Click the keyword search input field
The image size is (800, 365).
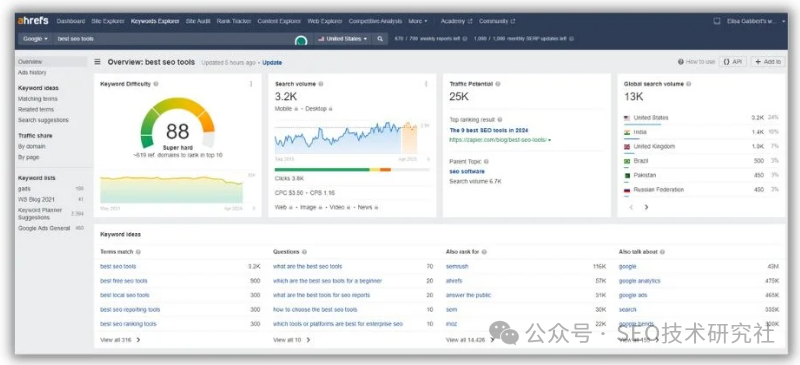coord(173,39)
